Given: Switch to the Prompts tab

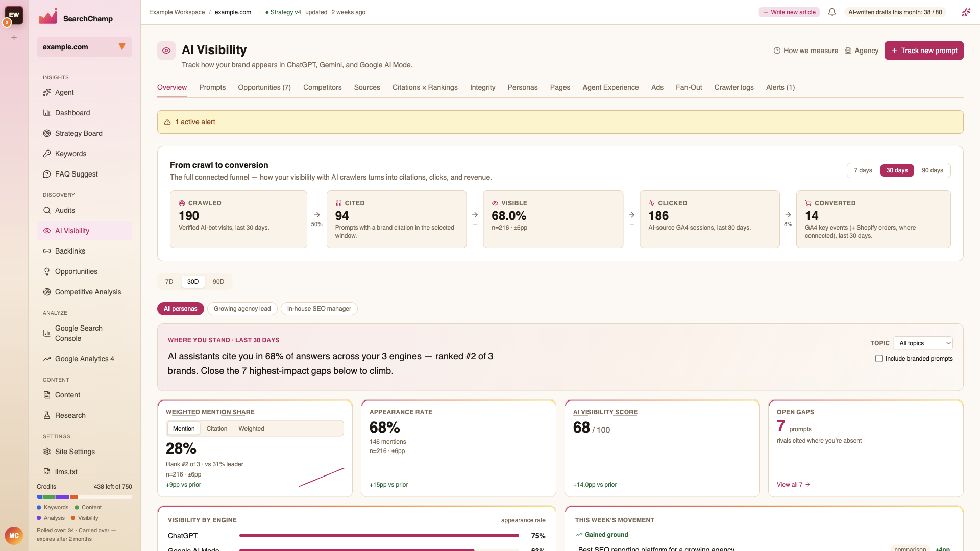Looking at the screenshot, I should pos(212,88).
